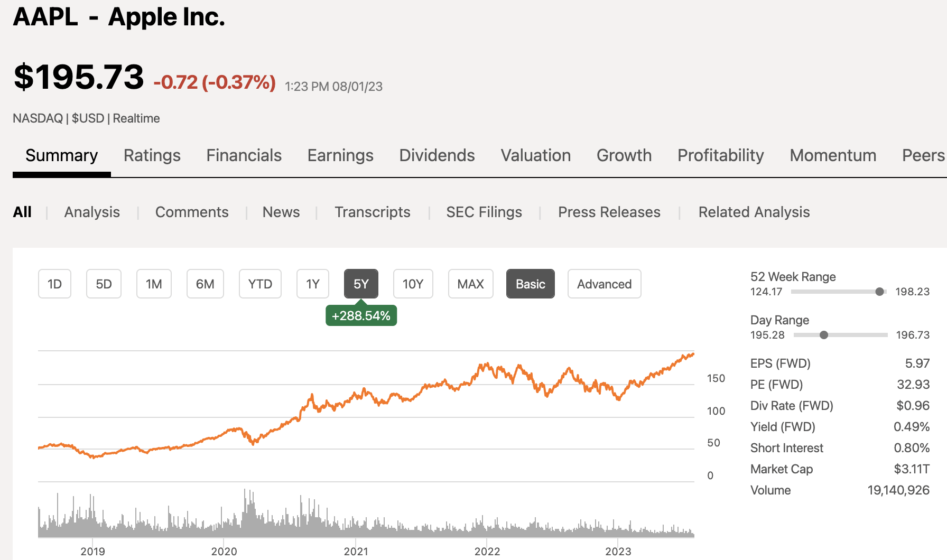This screenshot has height=560, width=947.
Task: Click the Market Cap value $3.11T
Action: point(912,469)
